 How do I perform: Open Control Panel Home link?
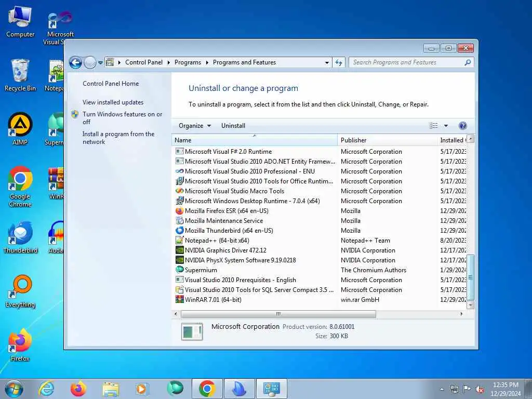click(111, 84)
